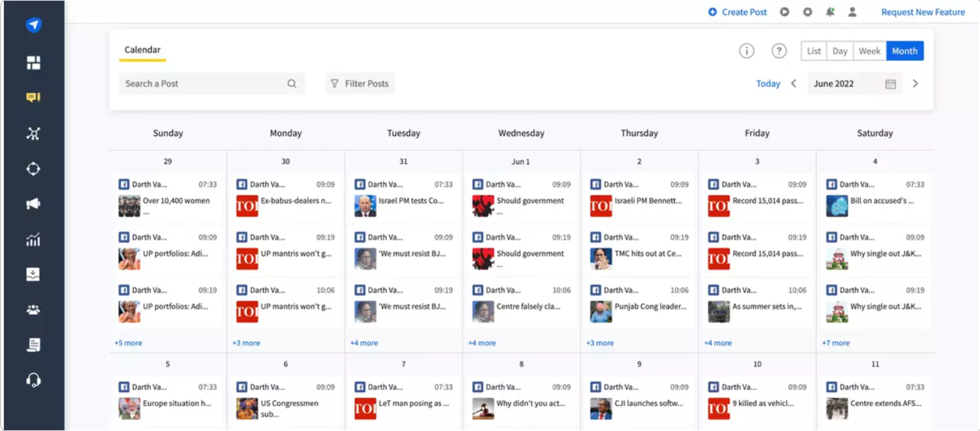Click the calendar info icon

coord(746,51)
